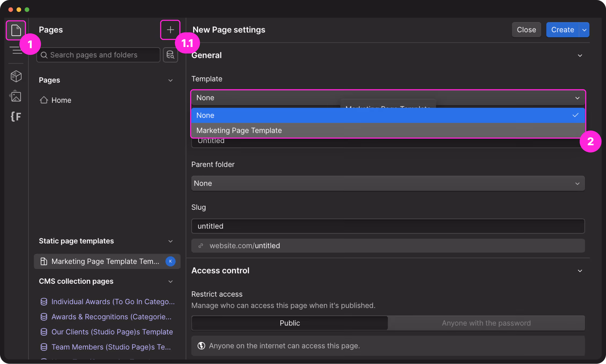The width and height of the screenshot is (606, 364).
Task: Add a new page with the plus icon
Action: point(170,30)
